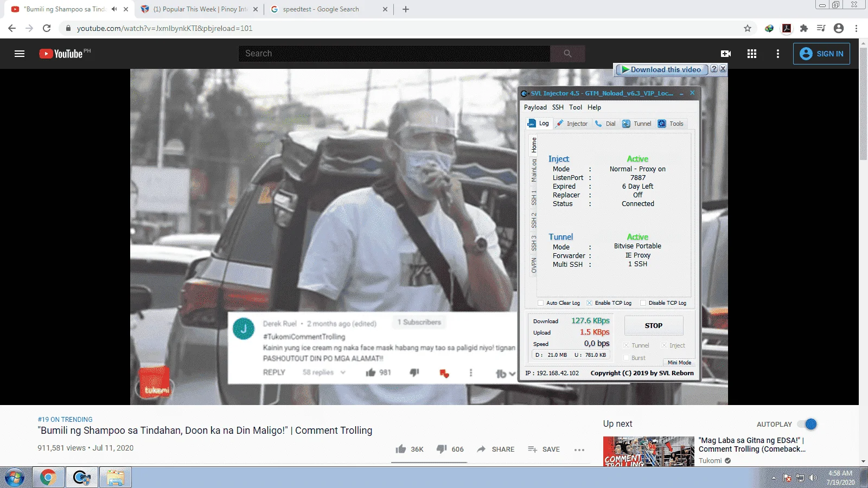Click the SIGN IN button

pos(821,54)
